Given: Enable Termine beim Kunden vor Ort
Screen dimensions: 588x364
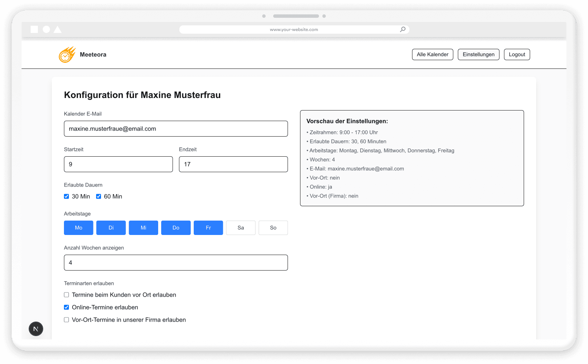Looking at the screenshot, I should 67,295.
